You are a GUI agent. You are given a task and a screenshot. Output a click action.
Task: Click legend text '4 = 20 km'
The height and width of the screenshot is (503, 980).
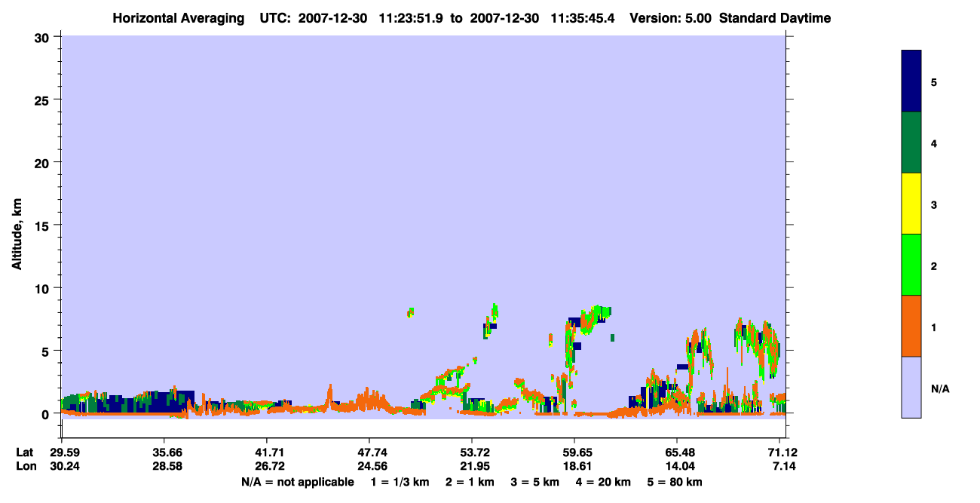click(x=602, y=482)
